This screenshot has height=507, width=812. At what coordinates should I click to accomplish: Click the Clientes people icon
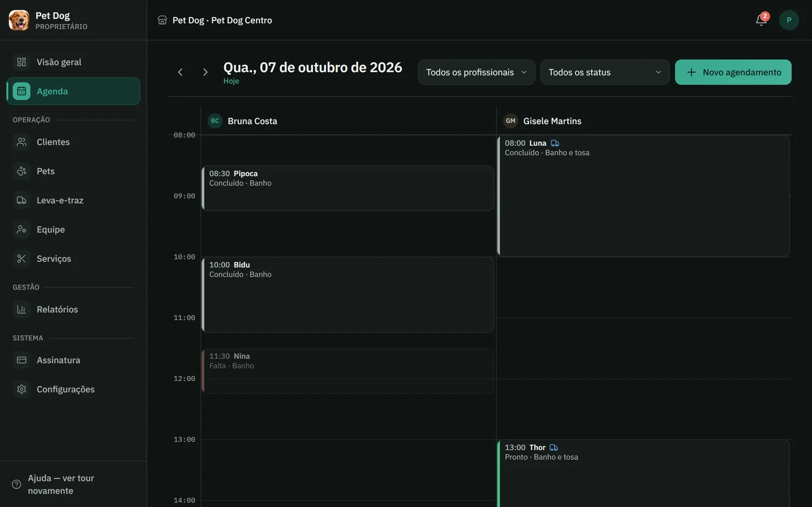(x=22, y=142)
